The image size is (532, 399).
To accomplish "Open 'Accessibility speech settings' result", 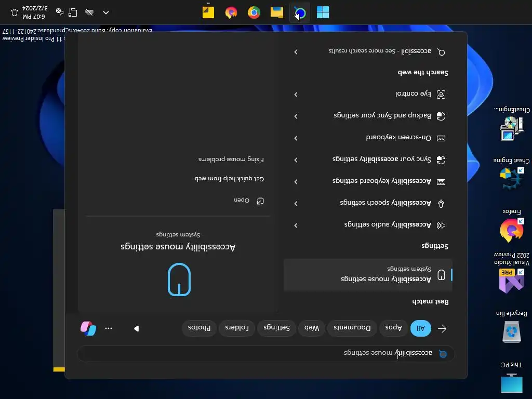I will (x=368, y=204).
